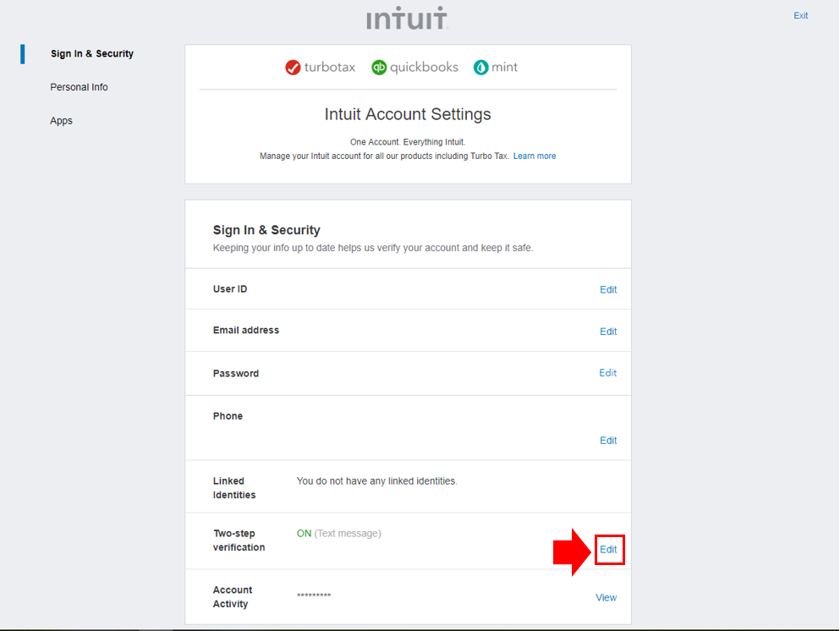
Task: Exit account settings via Exit link
Action: coord(800,15)
